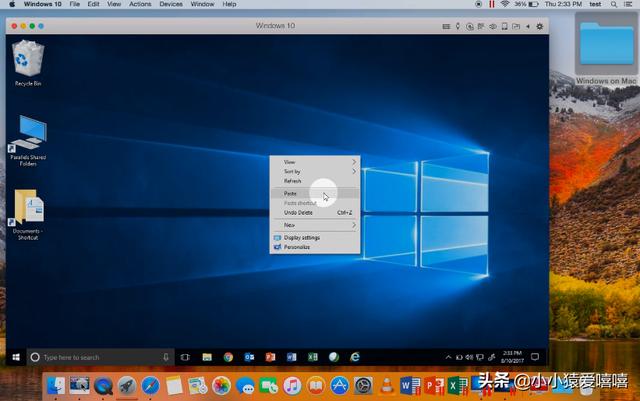Screen dimensions: 640x401
Task: Open Messages from the macOS Dock
Action: coord(245,386)
